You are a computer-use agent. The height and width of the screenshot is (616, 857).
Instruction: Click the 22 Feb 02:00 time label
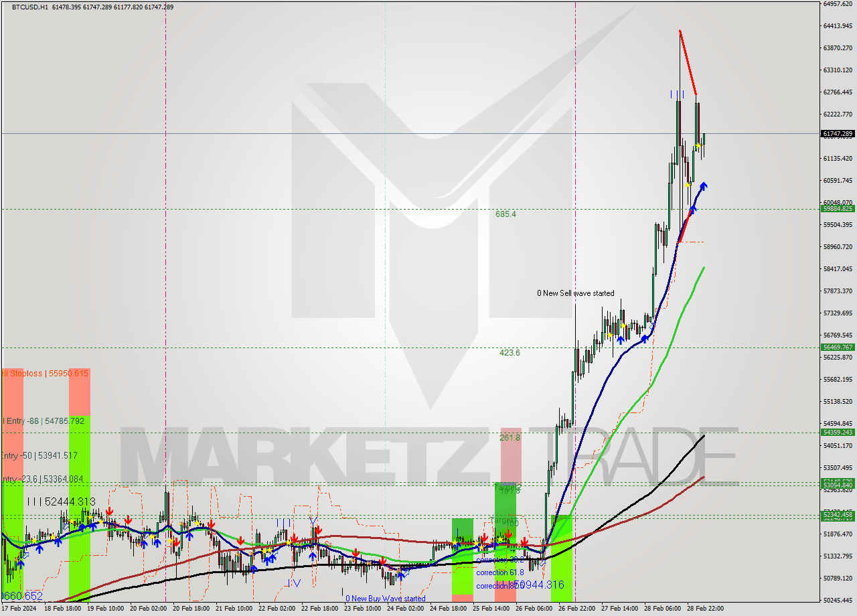tap(277, 609)
